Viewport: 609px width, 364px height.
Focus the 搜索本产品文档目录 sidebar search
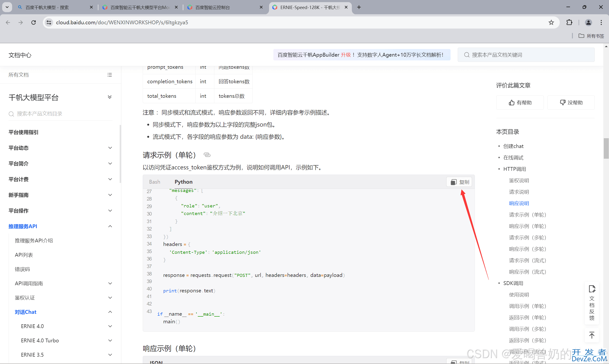[x=60, y=114]
